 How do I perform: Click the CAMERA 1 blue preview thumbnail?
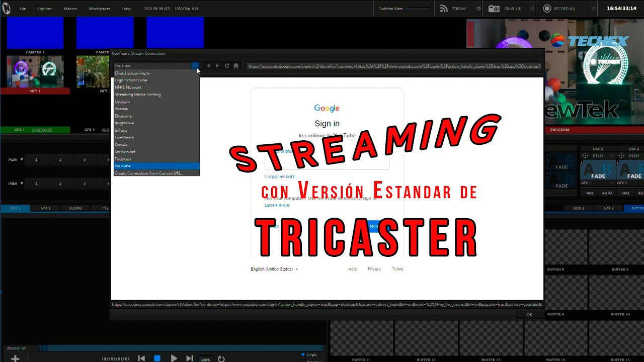click(35, 32)
